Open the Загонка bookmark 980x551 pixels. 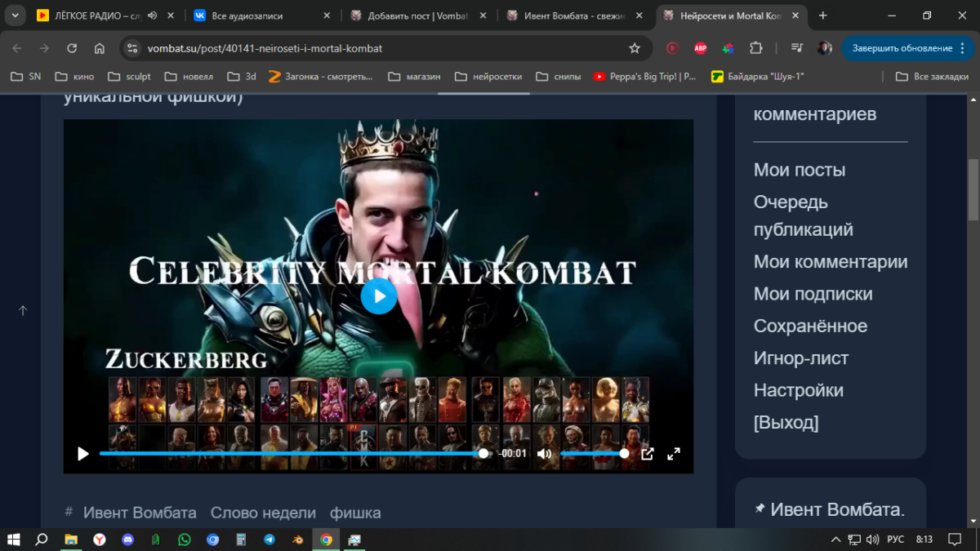[x=319, y=77]
